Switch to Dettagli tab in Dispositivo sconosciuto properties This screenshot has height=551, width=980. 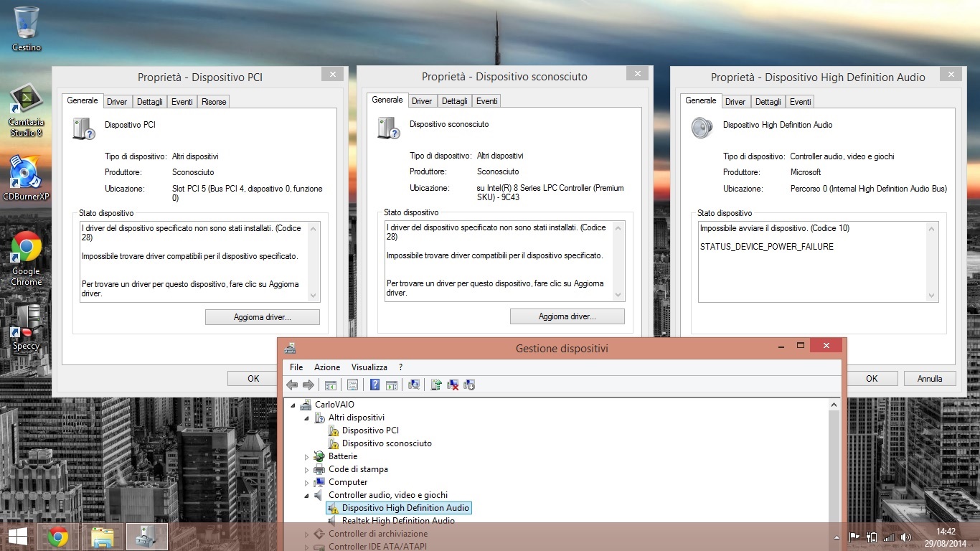coord(454,101)
